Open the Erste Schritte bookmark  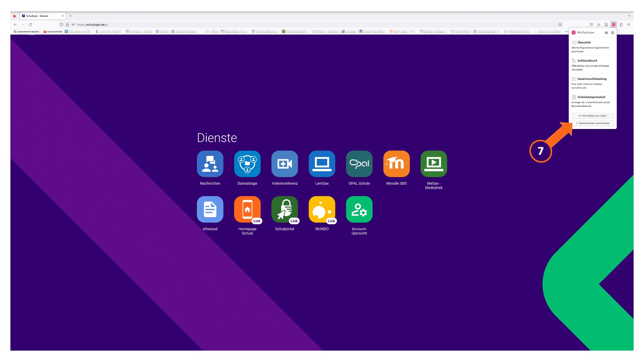click(53, 32)
